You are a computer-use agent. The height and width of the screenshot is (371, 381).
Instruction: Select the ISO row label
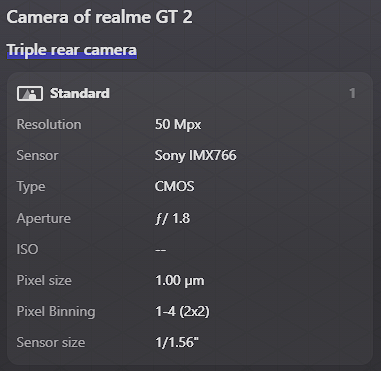pos(27,249)
